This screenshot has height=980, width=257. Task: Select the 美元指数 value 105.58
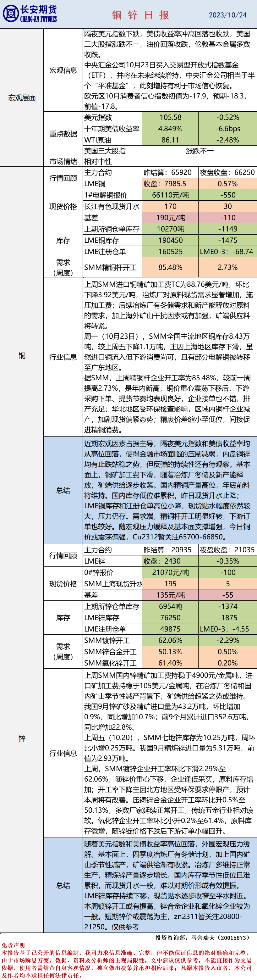pyautogui.click(x=170, y=117)
